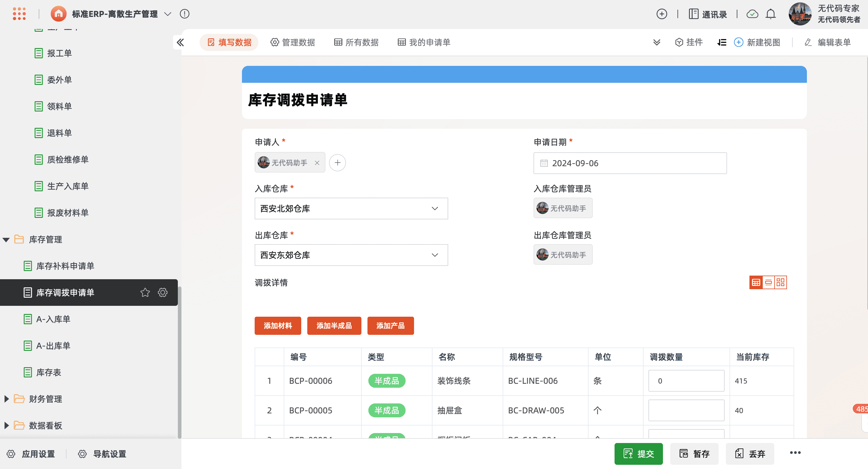Favorite 库存调拨申请单 with the star icon
868x469 pixels.
pyautogui.click(x=145, y=292)
